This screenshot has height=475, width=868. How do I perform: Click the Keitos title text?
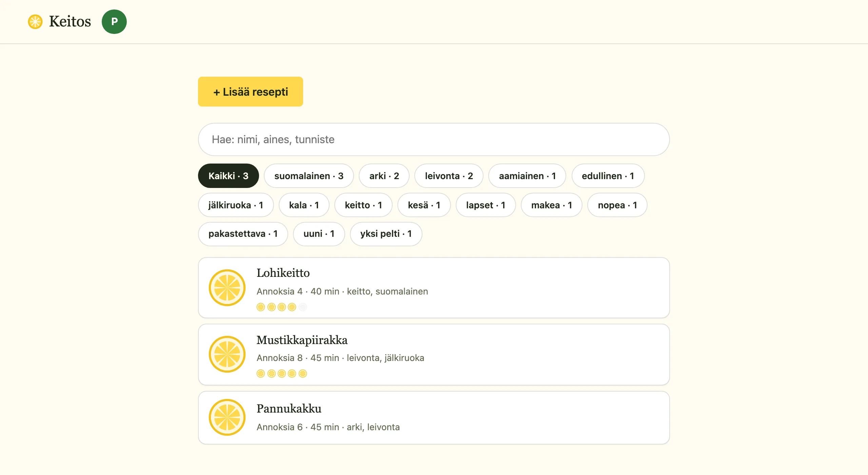click(x=70, y=21)
